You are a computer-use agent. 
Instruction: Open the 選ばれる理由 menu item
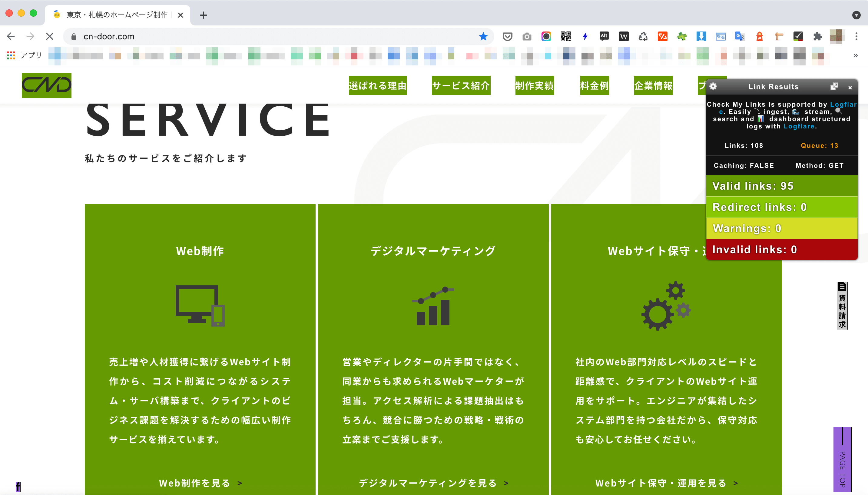click(x=378, y=85)
